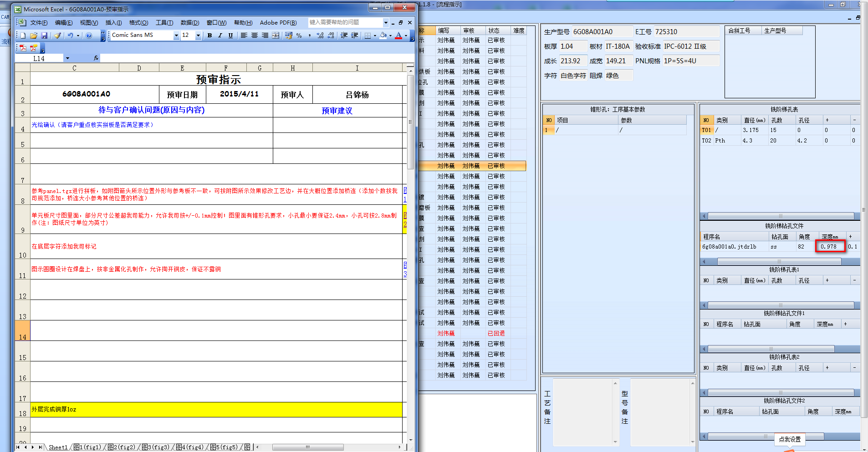This screenshot has width=868, height=452.
Task: Open the Name Box L14 dropdown arrow
Action: [x=67, y=58]
